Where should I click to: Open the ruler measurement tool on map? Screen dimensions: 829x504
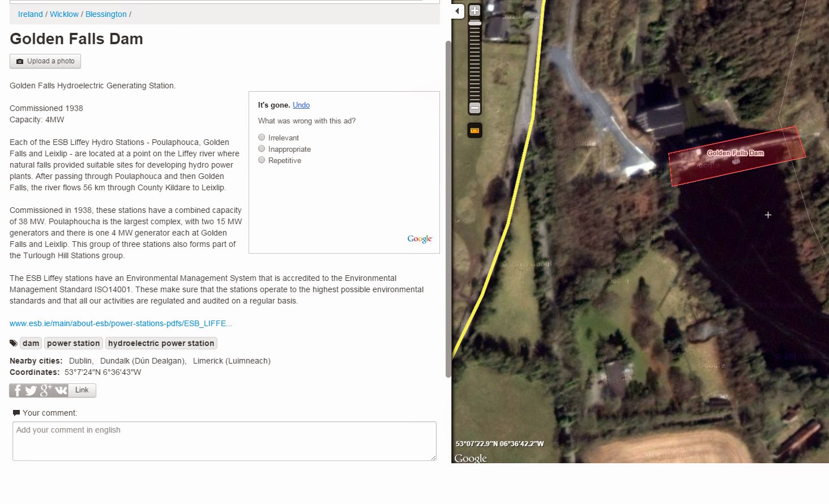(475, 130)
